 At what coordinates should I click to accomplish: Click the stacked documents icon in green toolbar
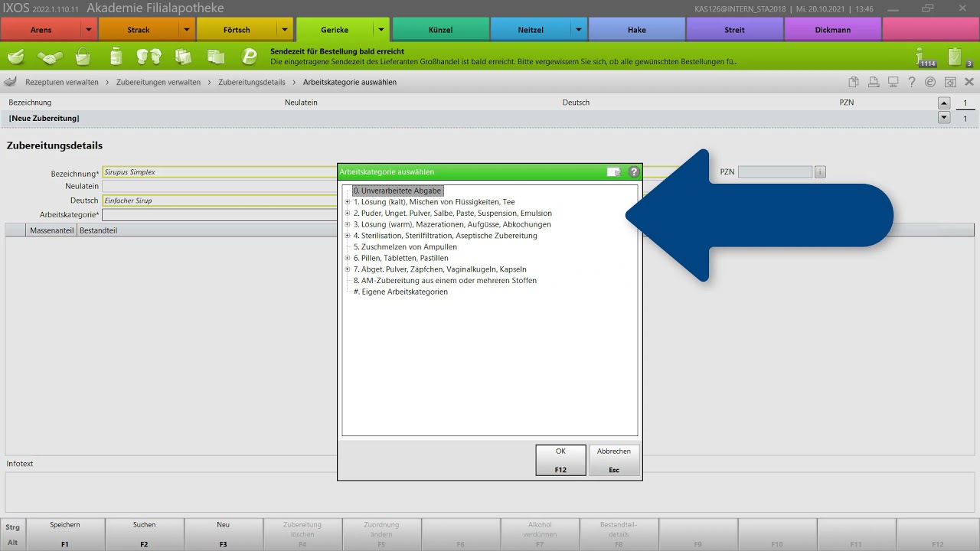point(216,57)
